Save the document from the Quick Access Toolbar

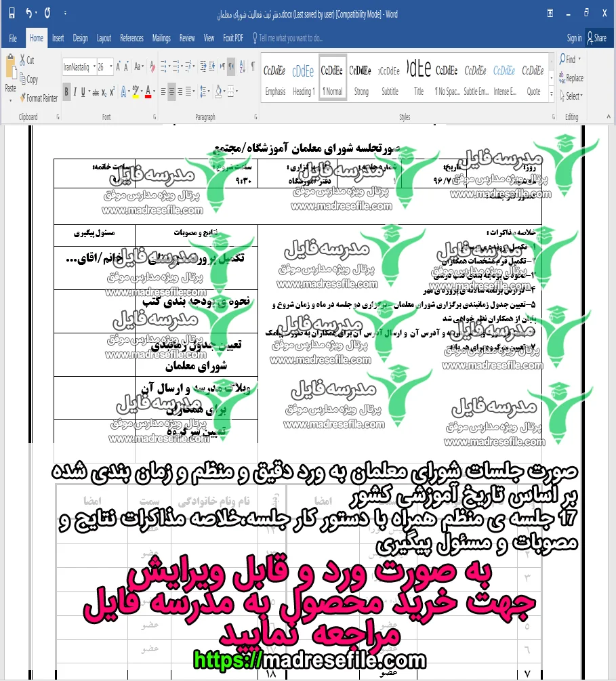(x=12, y=14)
